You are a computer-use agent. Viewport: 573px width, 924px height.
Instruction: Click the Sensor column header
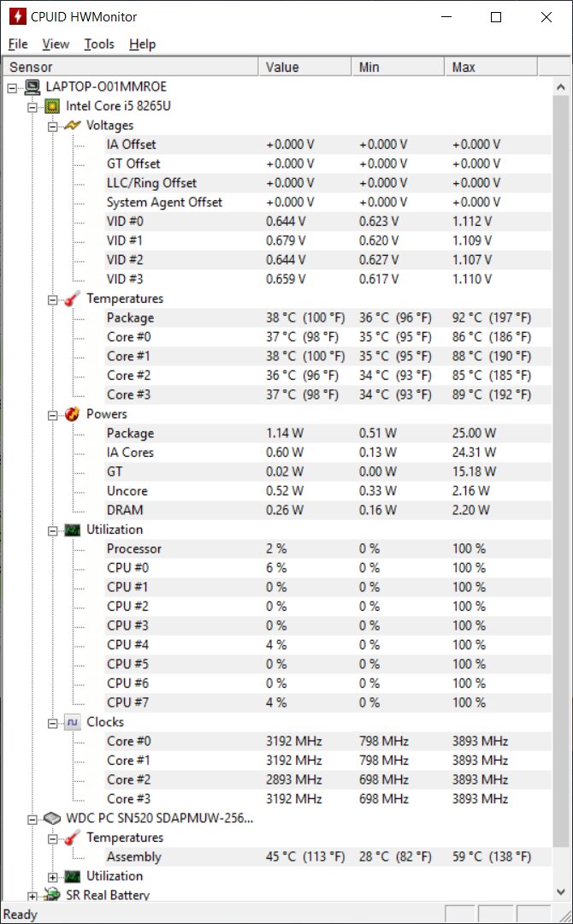click(x=131, y=68)
